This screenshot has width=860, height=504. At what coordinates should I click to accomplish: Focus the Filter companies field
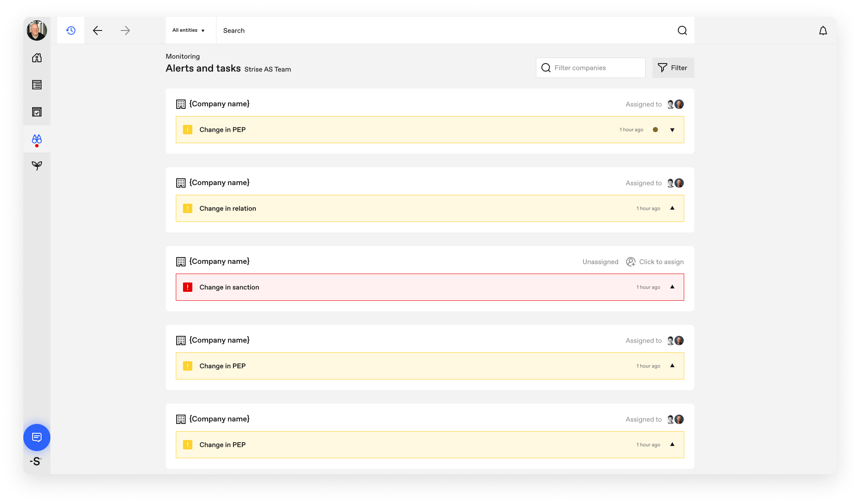tap(591, 68)
